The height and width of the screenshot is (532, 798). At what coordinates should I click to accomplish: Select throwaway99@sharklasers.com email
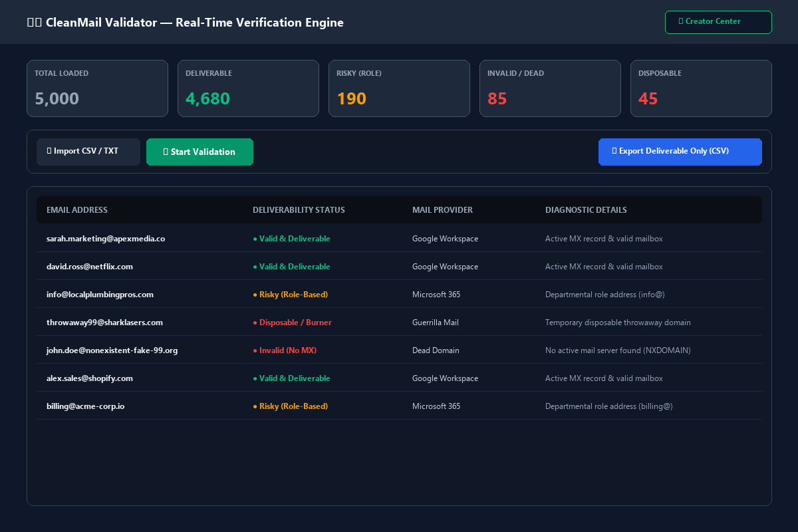point(104,323)
